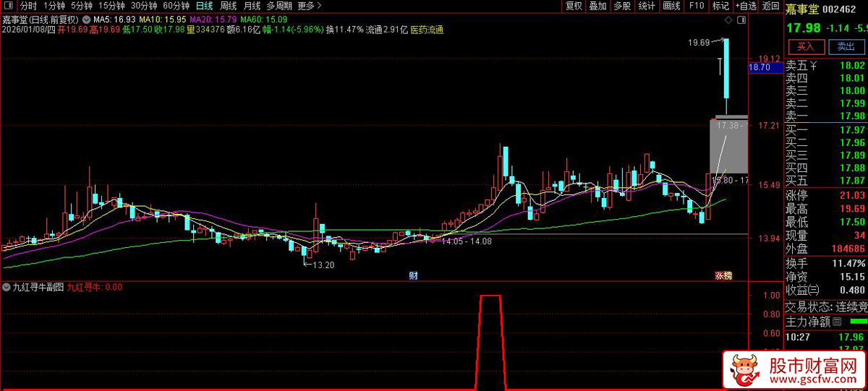Click the 外盘 184686 row
The image size is (868, 391).
(826, 249)
